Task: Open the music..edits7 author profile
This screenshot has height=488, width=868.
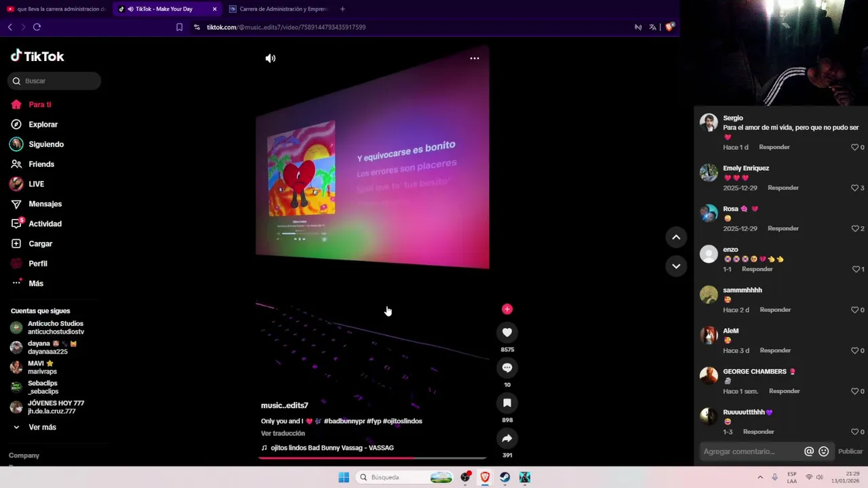Action: 284,405
